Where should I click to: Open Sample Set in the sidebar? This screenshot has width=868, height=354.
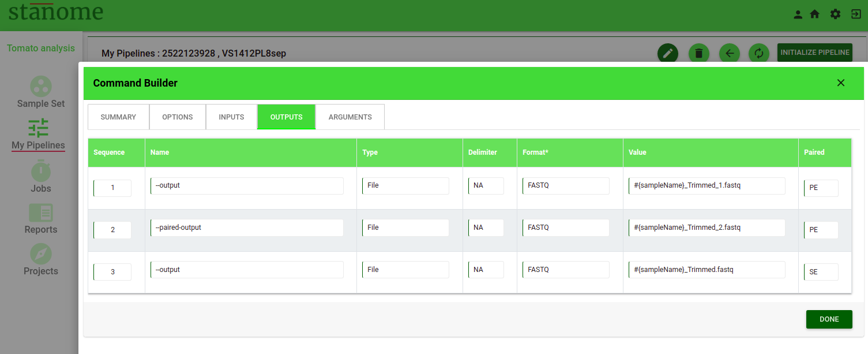click(41, 92)
